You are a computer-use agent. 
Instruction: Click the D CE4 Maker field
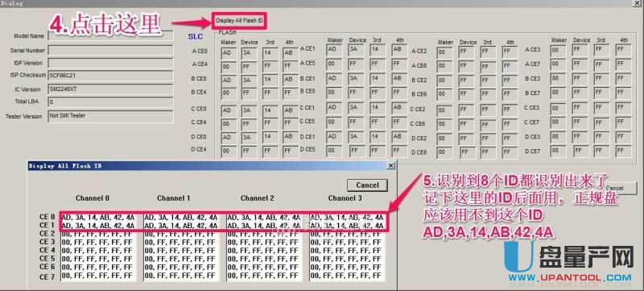229,152
